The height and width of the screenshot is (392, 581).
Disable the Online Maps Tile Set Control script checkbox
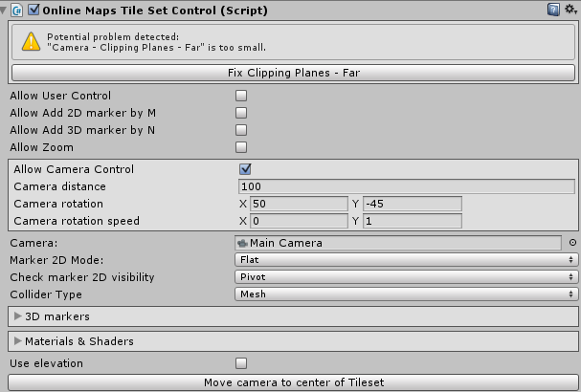[x=34, y=10]
